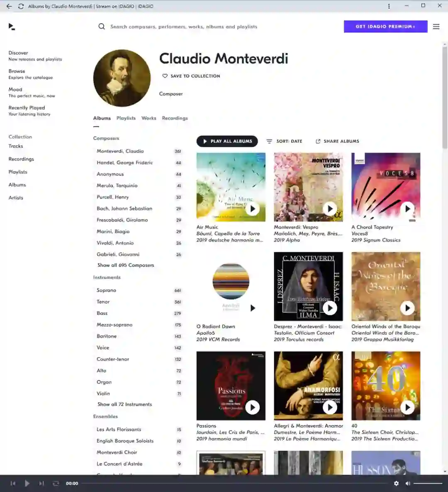
Task: Play the Passions album
Action: 253,407
